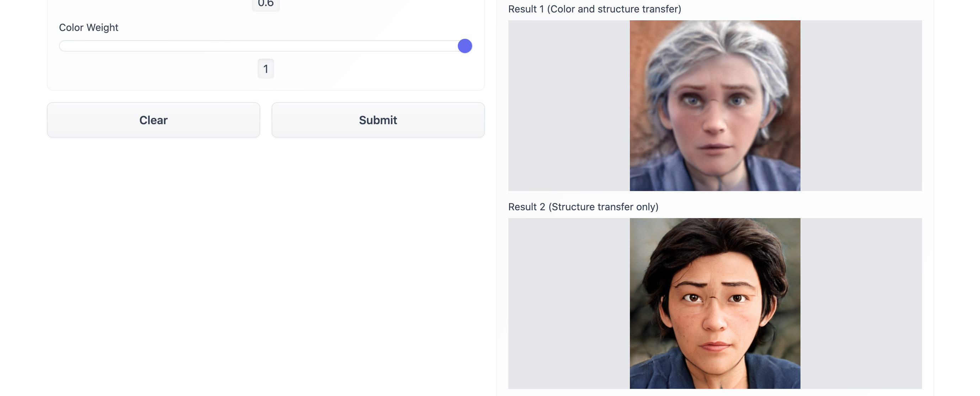This screenshot has width=980, height=396.
Task: Set Color Weight to minimum at track's left end
Action: [x=61, y=46]
